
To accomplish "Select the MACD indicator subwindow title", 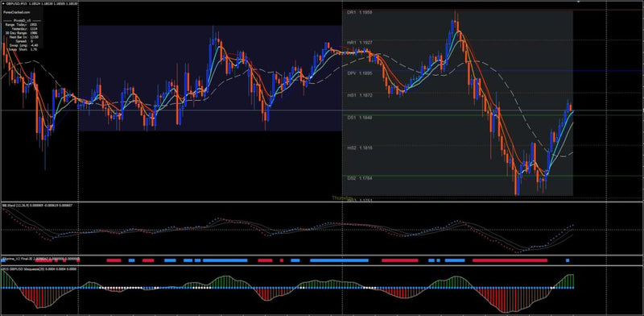I will coord(37,205).
